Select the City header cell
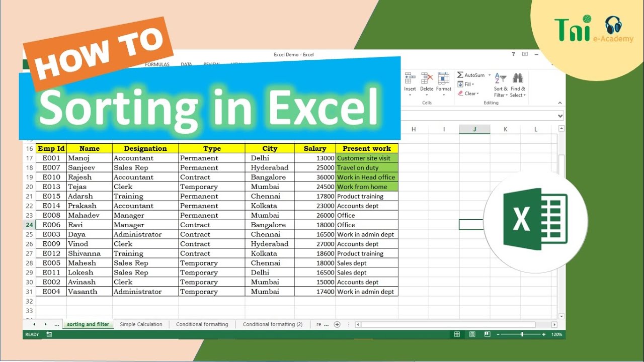The height and width of the screenshot is (362, 644). click(270, 148)
